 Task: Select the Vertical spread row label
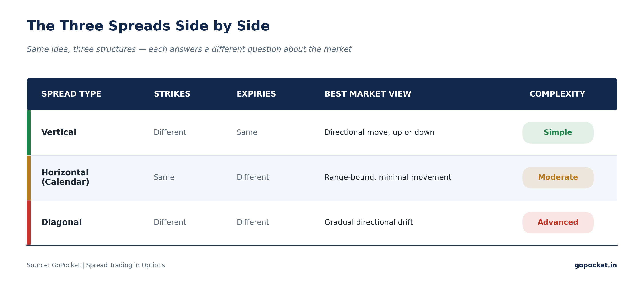59,132
